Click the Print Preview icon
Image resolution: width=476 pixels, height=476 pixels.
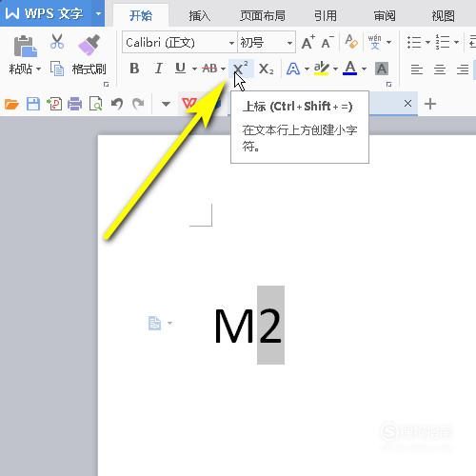point(95,104)
